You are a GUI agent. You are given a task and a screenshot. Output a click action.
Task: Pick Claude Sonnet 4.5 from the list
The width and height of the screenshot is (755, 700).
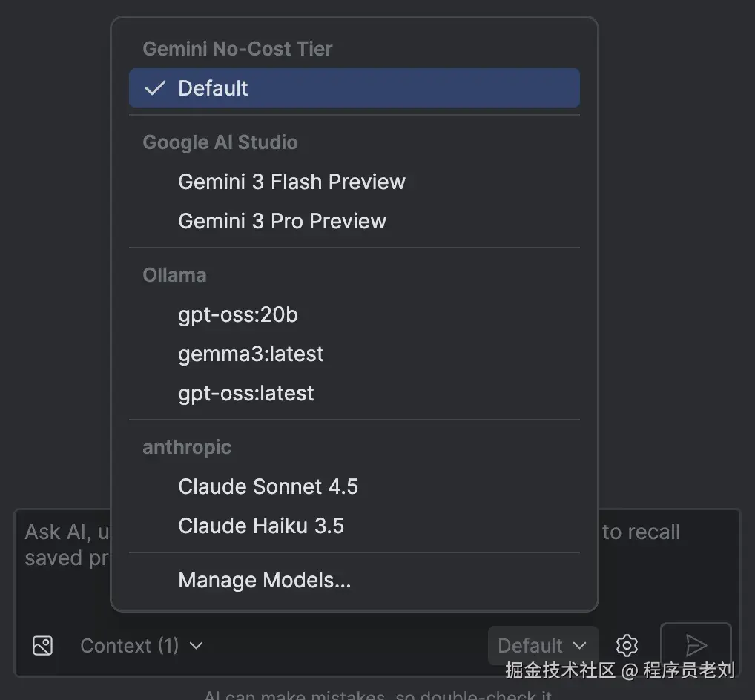[268, 486]
